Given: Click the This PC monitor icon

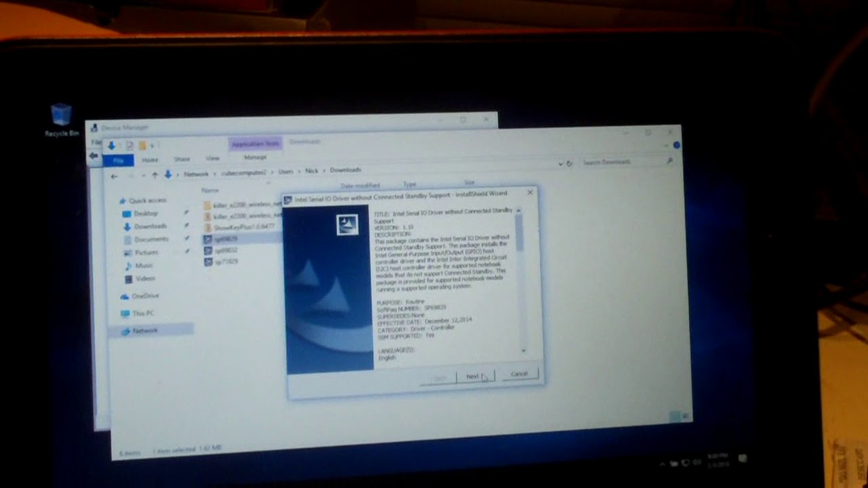Looking at the screenshot, I should (125, 314).
